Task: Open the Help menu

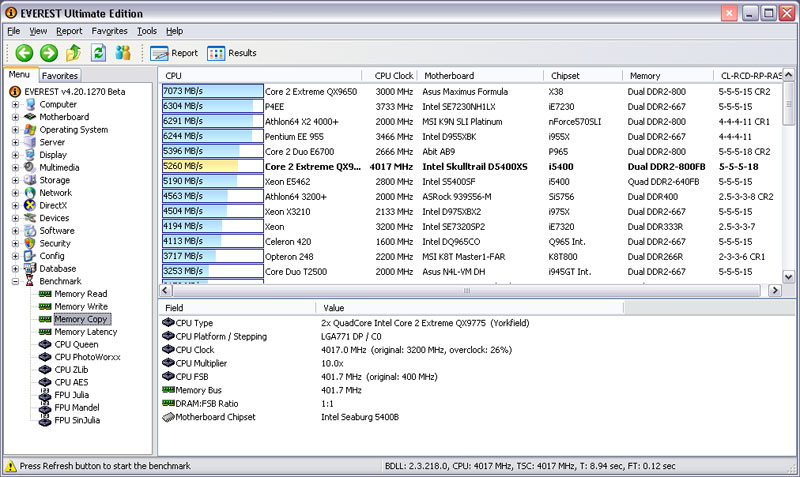Action: pyautogui.click(x=174, y=31)
